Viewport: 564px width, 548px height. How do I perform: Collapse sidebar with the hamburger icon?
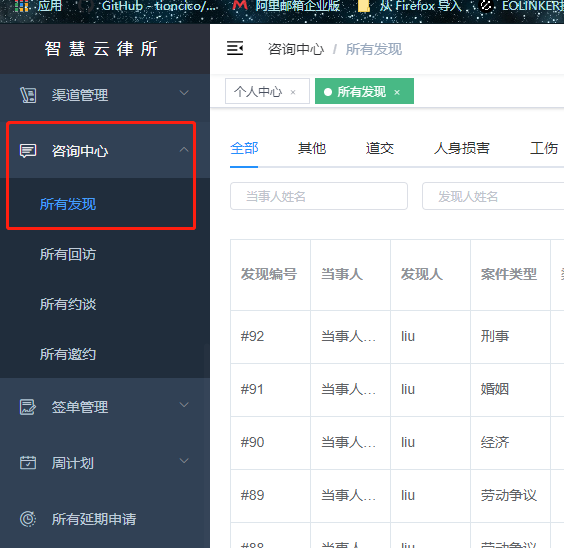point(235,48)
